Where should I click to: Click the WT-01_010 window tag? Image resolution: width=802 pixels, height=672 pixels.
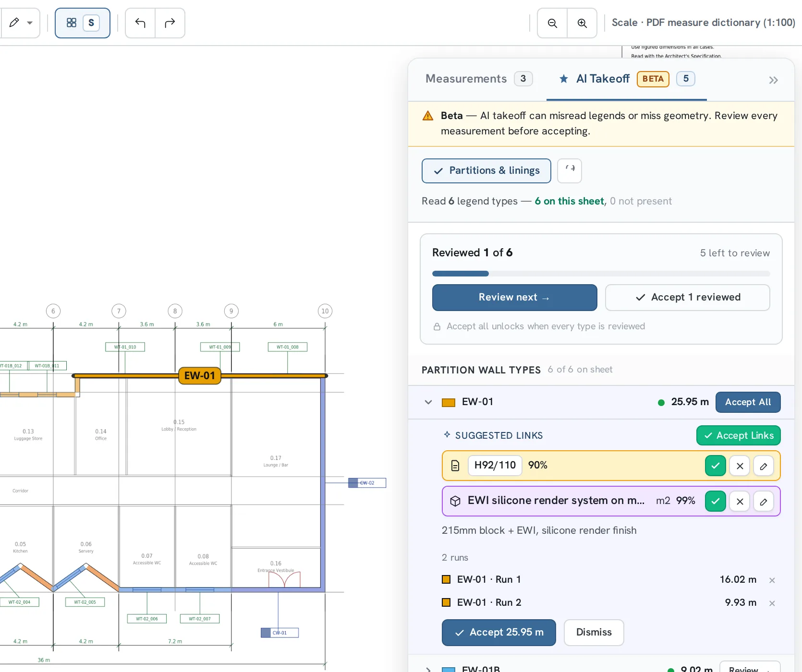pos(125,347)
